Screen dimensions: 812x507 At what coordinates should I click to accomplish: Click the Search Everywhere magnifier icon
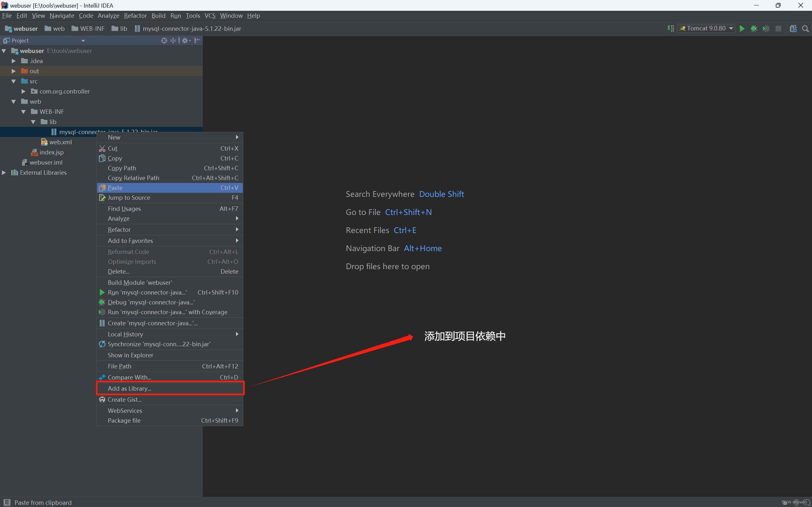coord(805,29)
